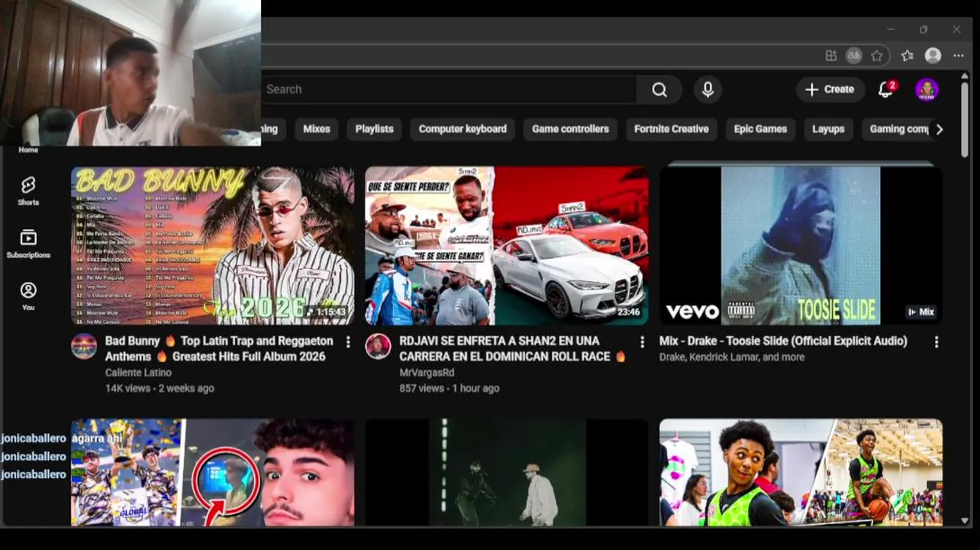Open the MrVargasRd channel name
Screen dimensions: 980x550
click(x=427, y=373)
